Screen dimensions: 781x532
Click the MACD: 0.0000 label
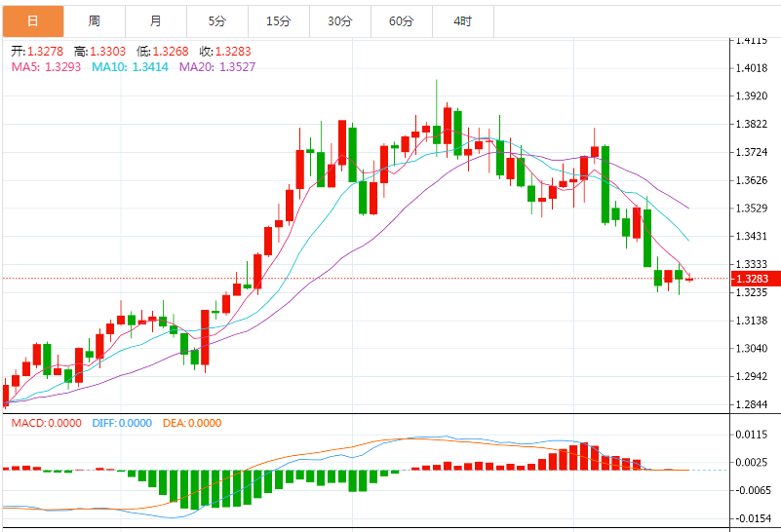[47, 423]
